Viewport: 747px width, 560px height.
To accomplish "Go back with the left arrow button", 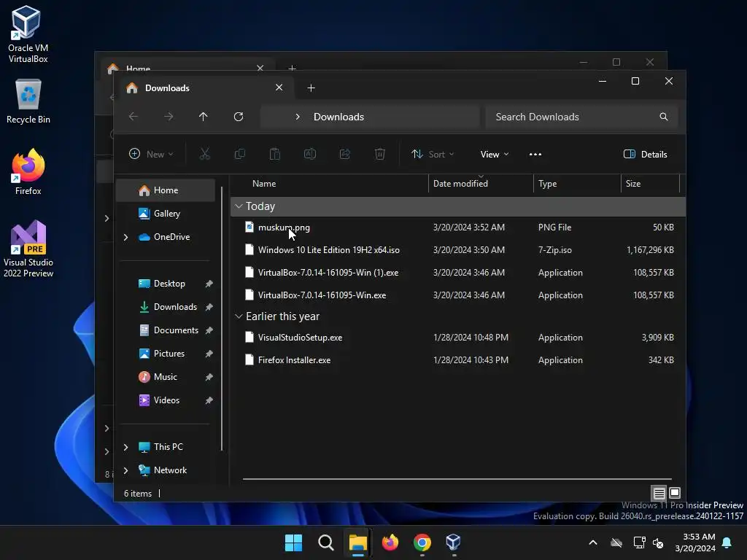I will pyautogui.click(x=133, y=117).
